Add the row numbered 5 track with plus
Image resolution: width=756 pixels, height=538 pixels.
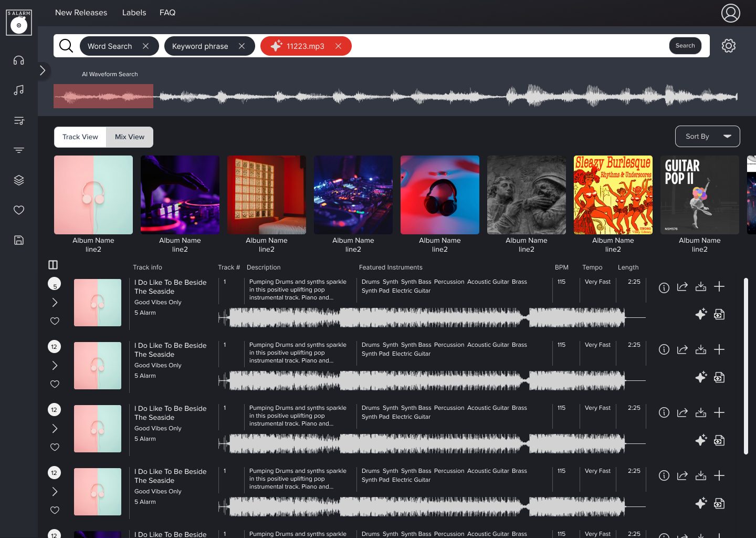[719, 286]
